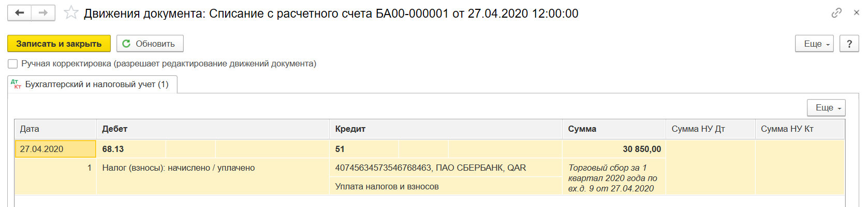Click the Сумма НУ Дт column header
This screenshot has width=868, height=207.
click(x=710, y=129)
